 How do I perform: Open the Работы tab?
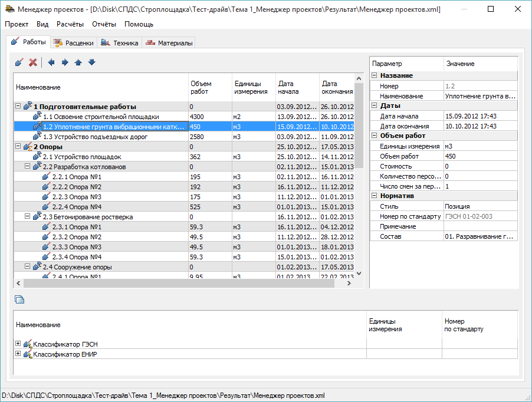coord(28,42)
